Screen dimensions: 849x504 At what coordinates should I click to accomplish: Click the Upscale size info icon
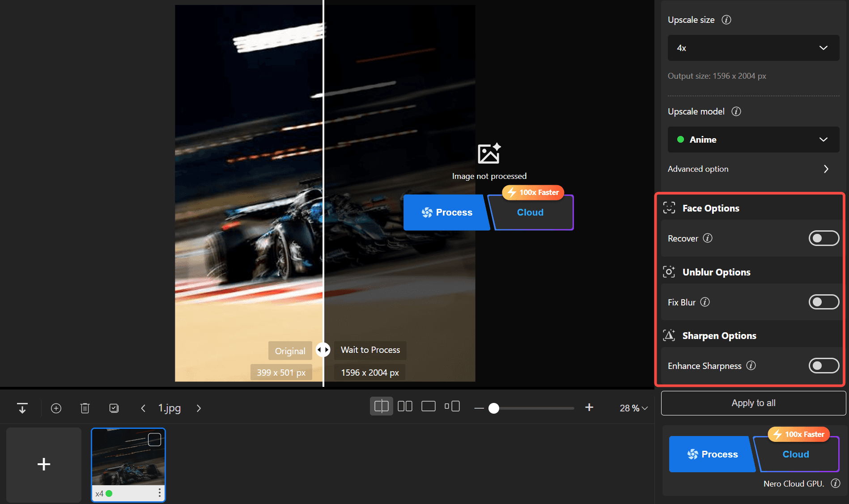[726, 20]
